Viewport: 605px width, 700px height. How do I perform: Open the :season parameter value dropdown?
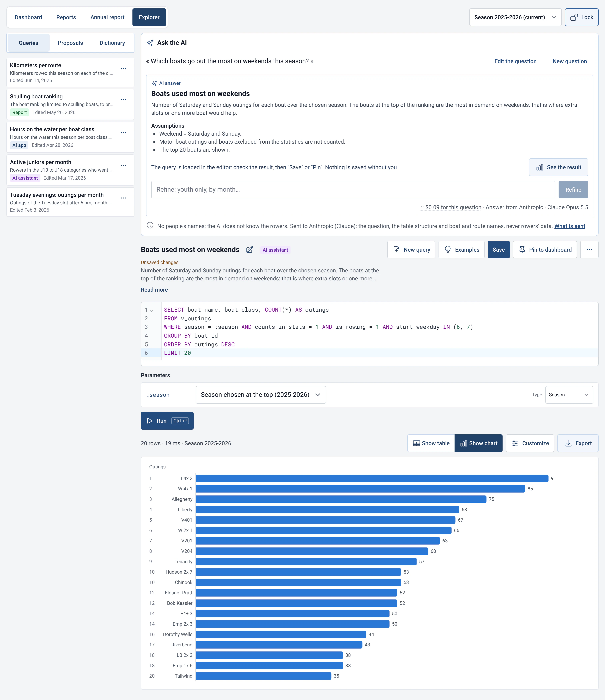(261, 395)
